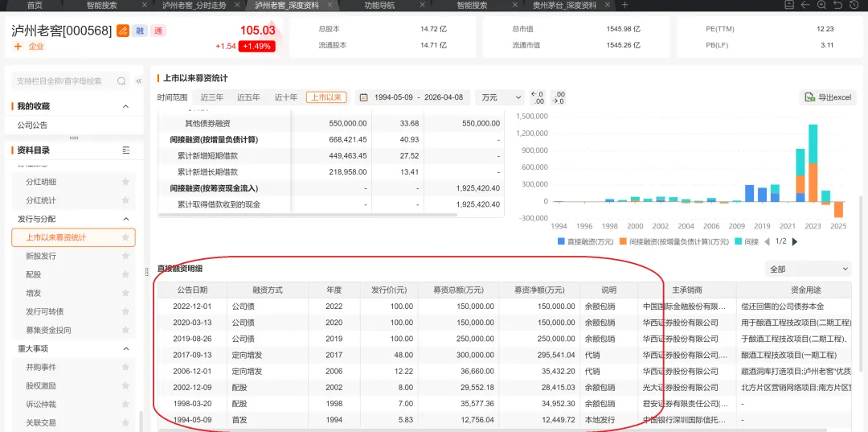Sort by the 公告日期 column header
868x432 pixels.
click(192, 290)
